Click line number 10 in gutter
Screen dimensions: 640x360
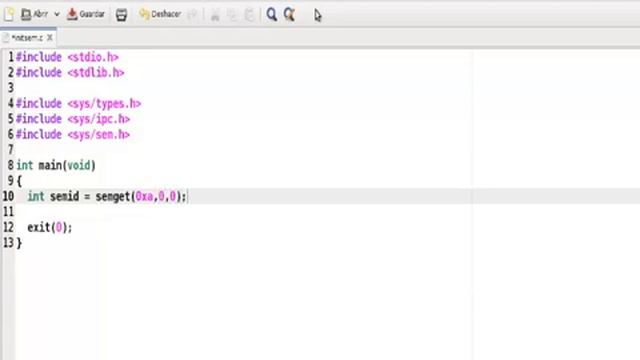click(x=9, y=196)
